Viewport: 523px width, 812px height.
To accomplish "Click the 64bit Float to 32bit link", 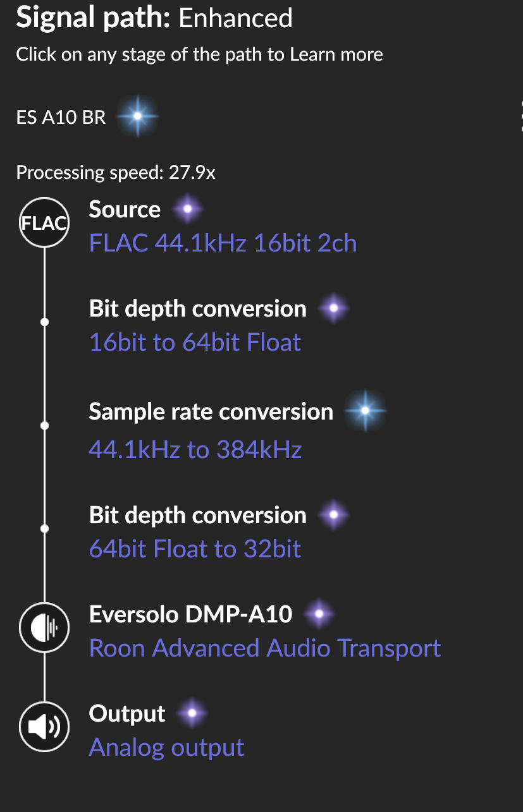I will point(195,549).
